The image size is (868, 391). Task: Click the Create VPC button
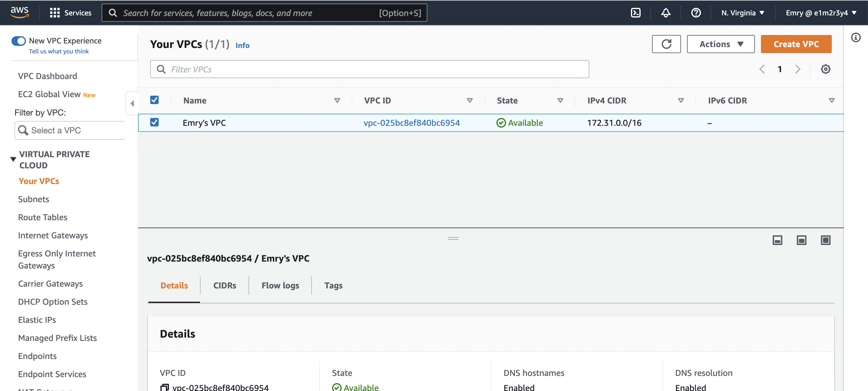[796, 44]
